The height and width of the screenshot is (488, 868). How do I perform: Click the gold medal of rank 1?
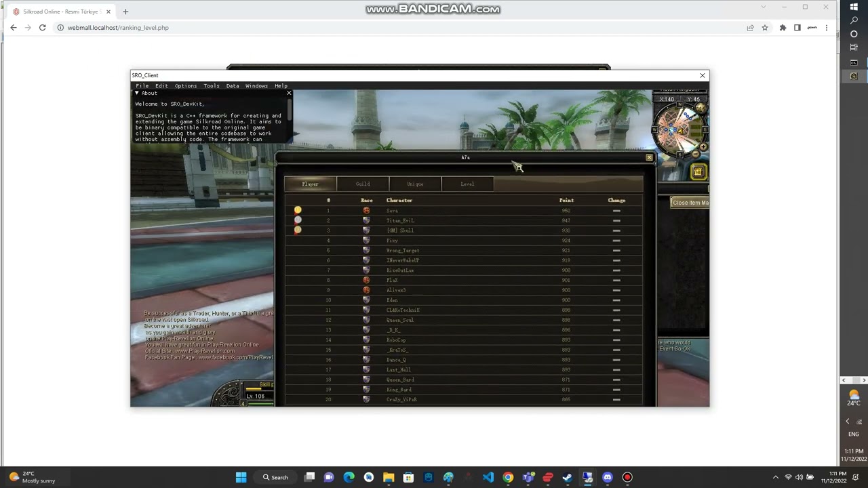(298, 210)
